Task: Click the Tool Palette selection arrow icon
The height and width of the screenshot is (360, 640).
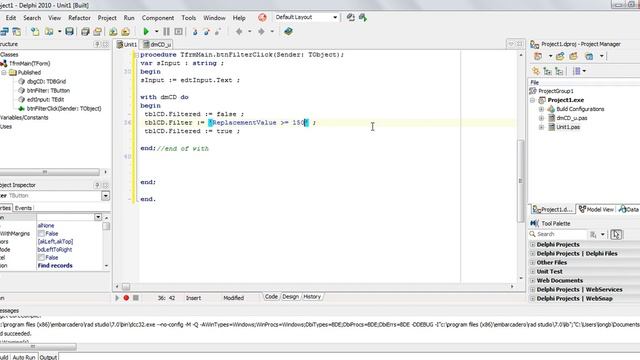Action: (616, 235)
